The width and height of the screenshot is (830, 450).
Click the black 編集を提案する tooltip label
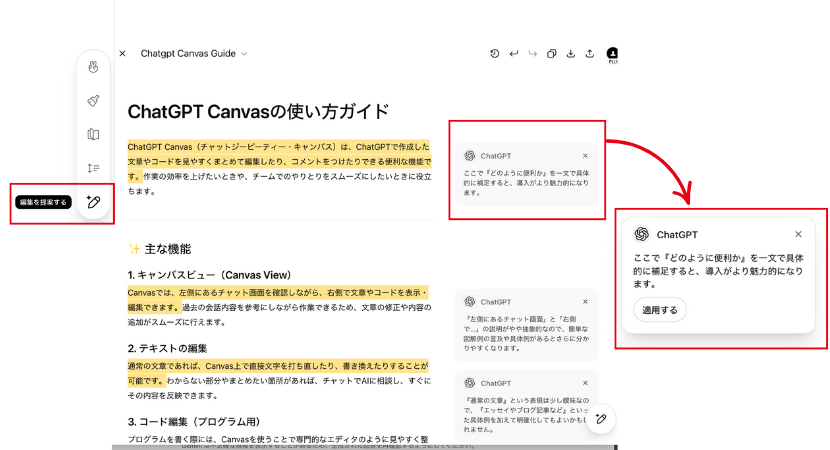pos(43,202)
